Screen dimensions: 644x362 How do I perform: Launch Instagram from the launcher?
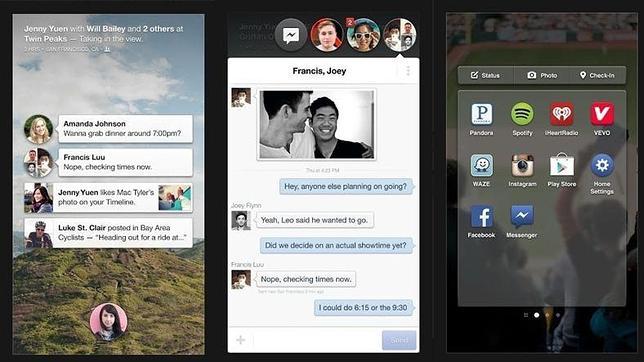(x=522, y=166)
